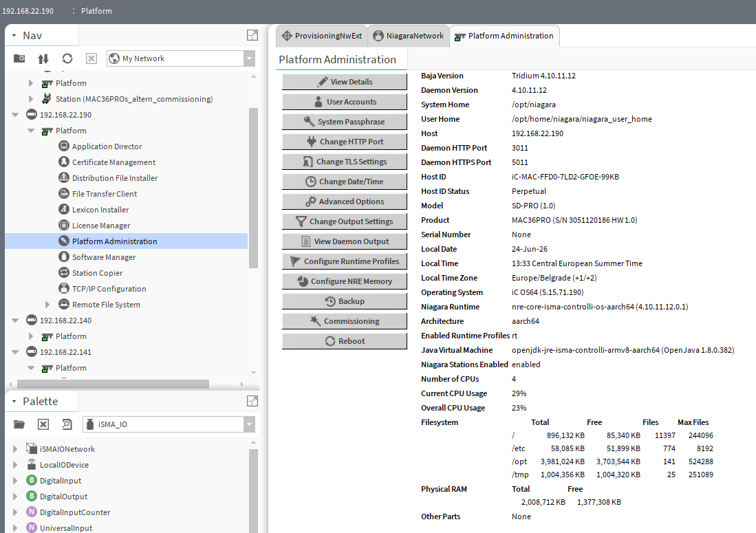Maximize the Palette panel
Viewport: 756px width, 533px height.
point(252,401)
